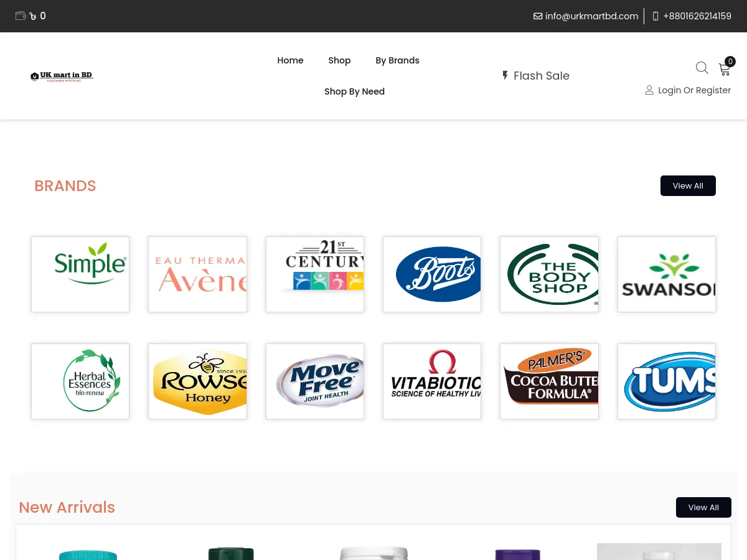The image size is (747, 560).
Task: Click the UK mart in BD logo
Action: click(62, 76)
